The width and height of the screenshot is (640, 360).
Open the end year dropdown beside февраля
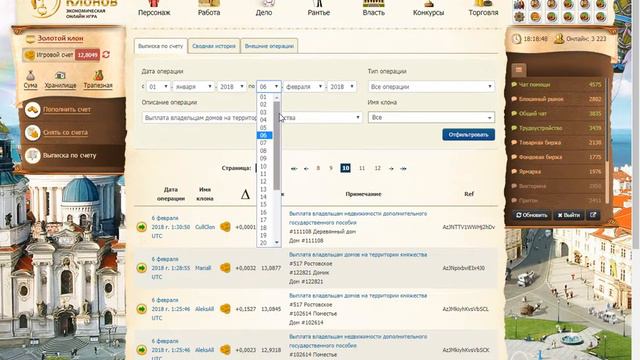[342, 87]
